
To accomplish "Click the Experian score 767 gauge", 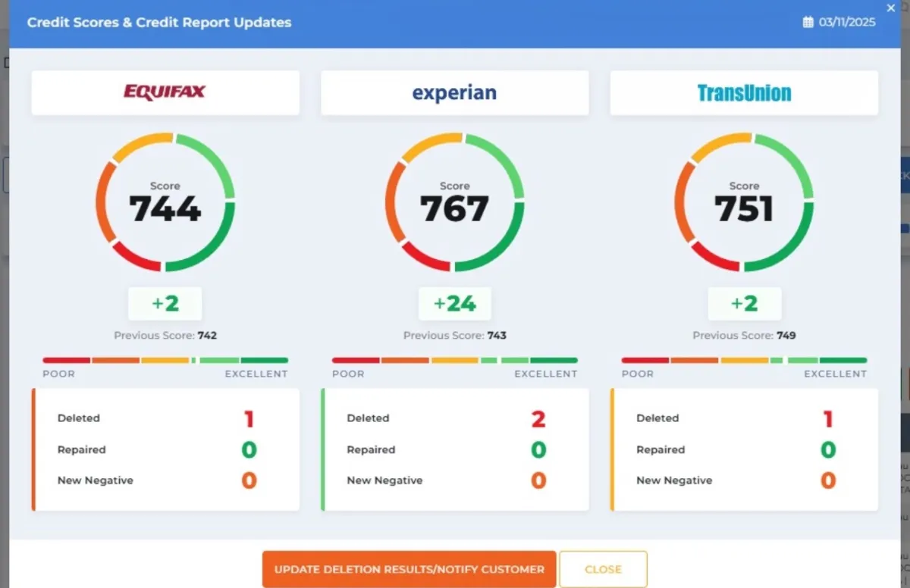I will click(455, 202).
